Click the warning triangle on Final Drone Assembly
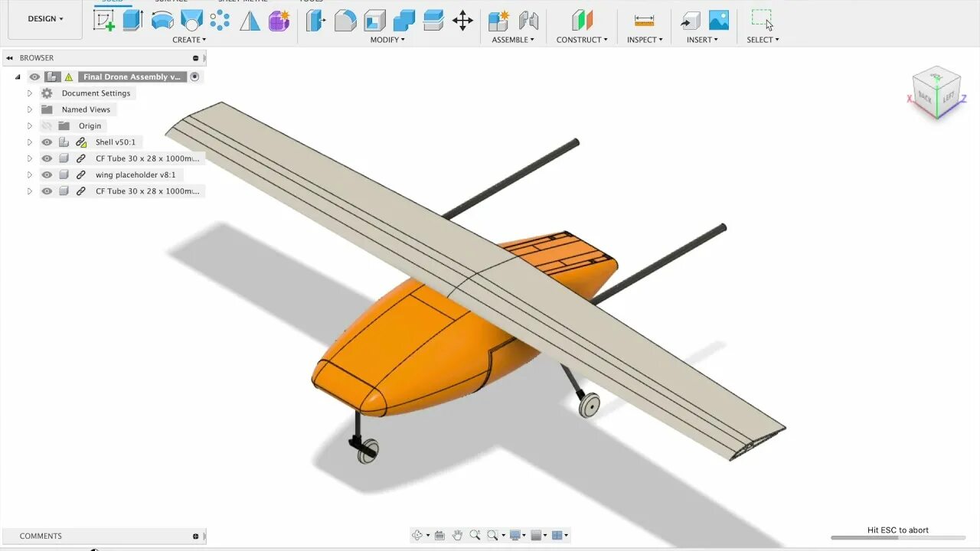 point(68,77)
